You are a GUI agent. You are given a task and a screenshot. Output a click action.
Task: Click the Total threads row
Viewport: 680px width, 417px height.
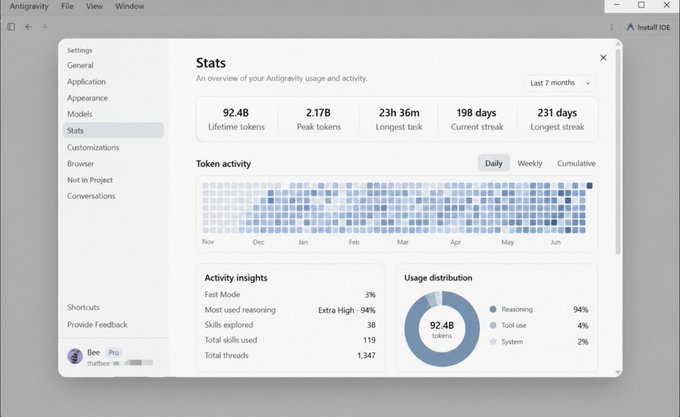coord(290,355)
